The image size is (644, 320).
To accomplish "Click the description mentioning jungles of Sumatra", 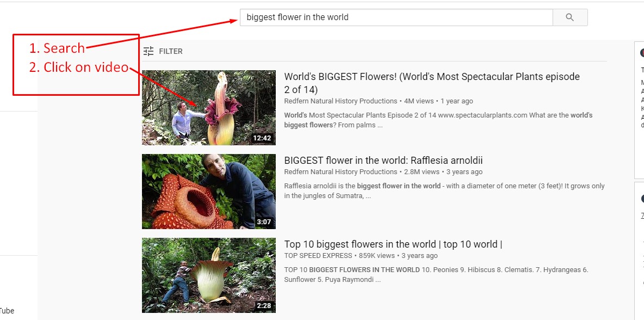I will pos(444,190).
